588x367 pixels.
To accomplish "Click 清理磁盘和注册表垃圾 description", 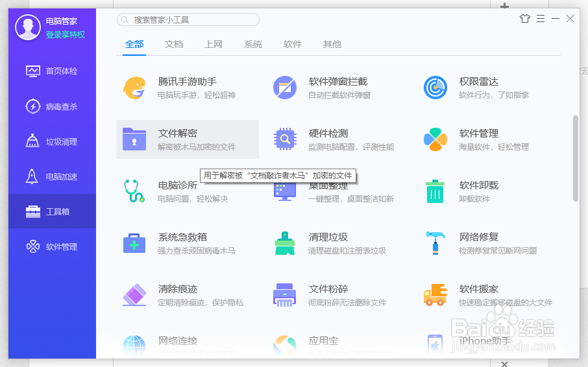I will click(x=347, y=250).
